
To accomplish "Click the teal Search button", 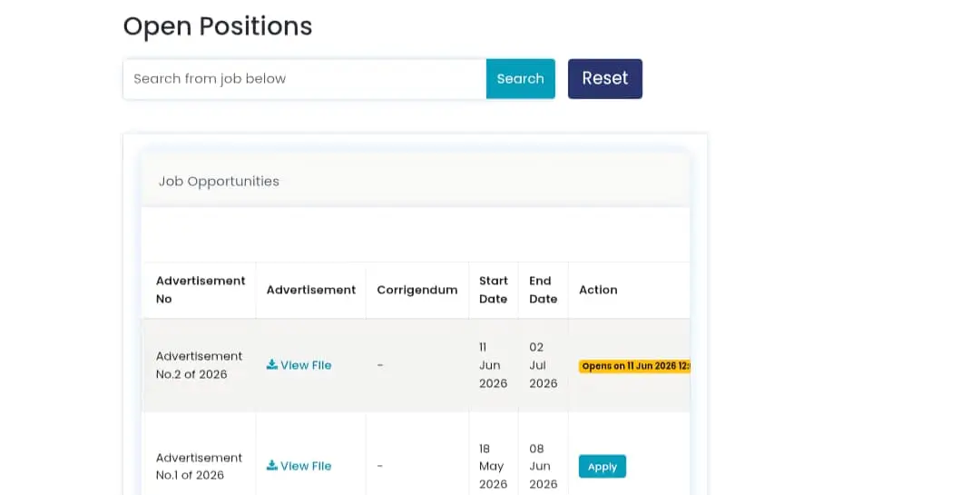I will coord(521,79).
